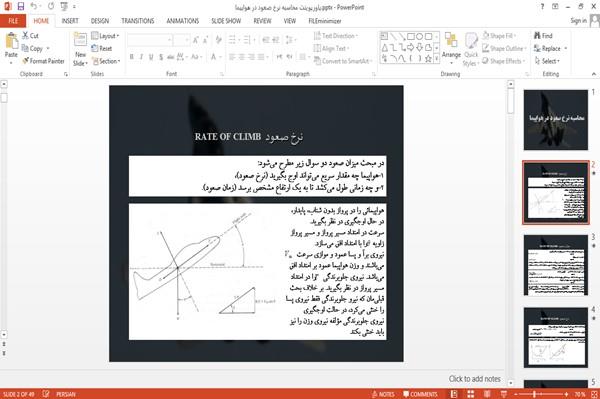Click the Select button in Editing
Viewport: 600px width, 399px height.
(547, 61)
